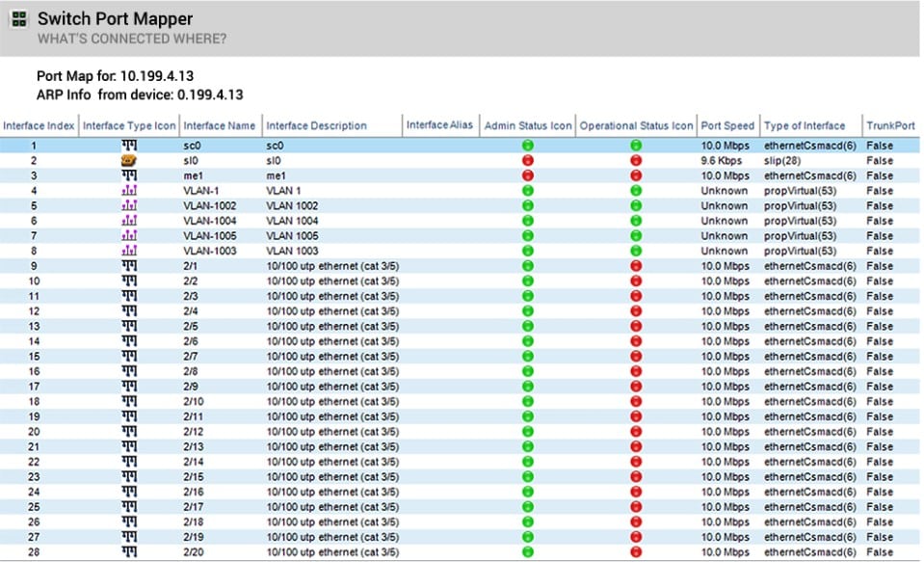
Task: Click green admin status icon for port 2/5
Action: pos(528,326)
